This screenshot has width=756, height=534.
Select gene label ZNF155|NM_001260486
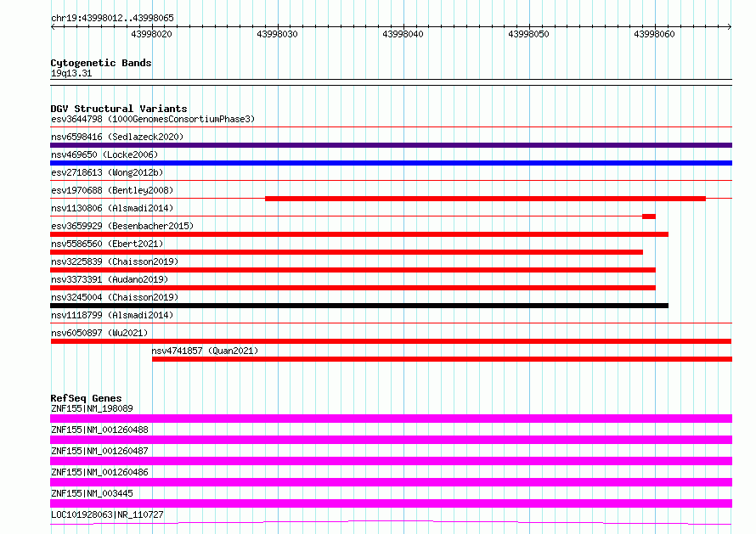tap(99, 472)
